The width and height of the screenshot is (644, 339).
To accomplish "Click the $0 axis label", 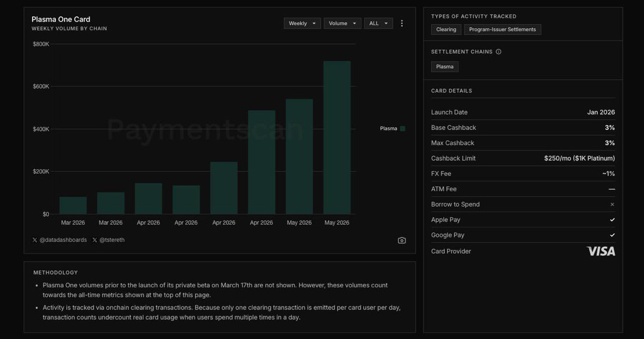I will click(45, 214).
